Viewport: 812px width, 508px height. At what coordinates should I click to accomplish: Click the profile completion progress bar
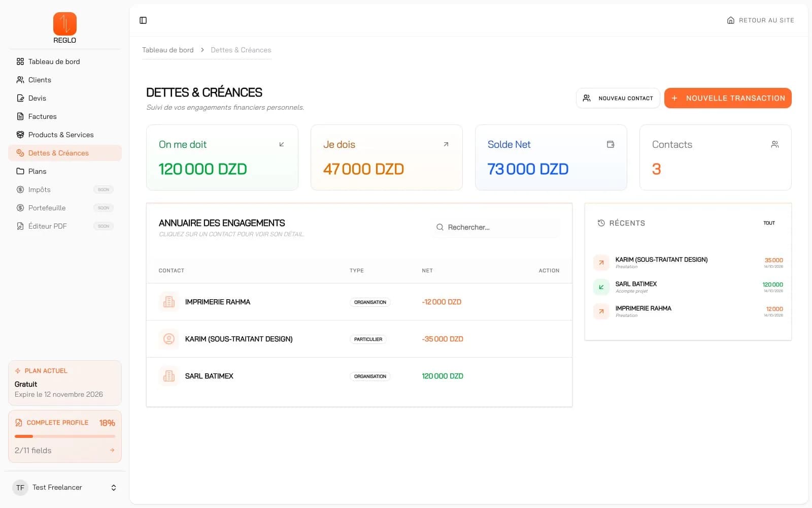65,436
